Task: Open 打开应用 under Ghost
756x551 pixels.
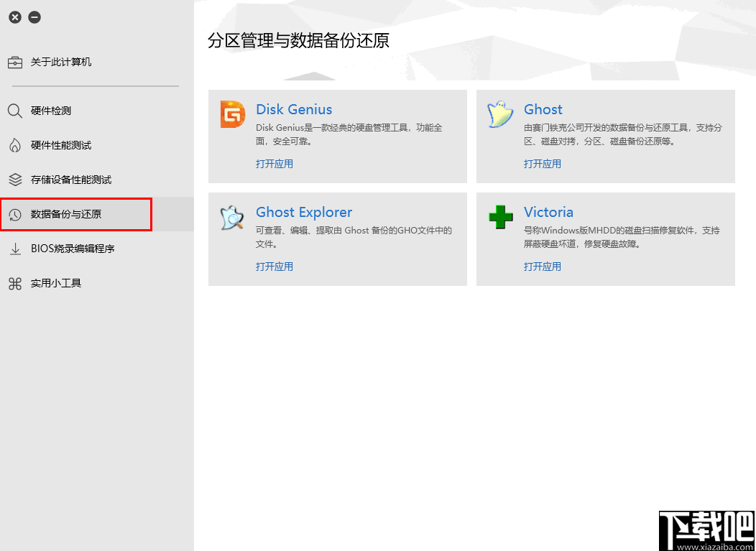Action: click(x=543, y=164)
